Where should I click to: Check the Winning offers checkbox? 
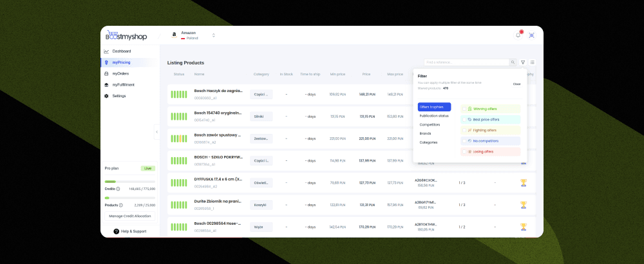(464, 109)
